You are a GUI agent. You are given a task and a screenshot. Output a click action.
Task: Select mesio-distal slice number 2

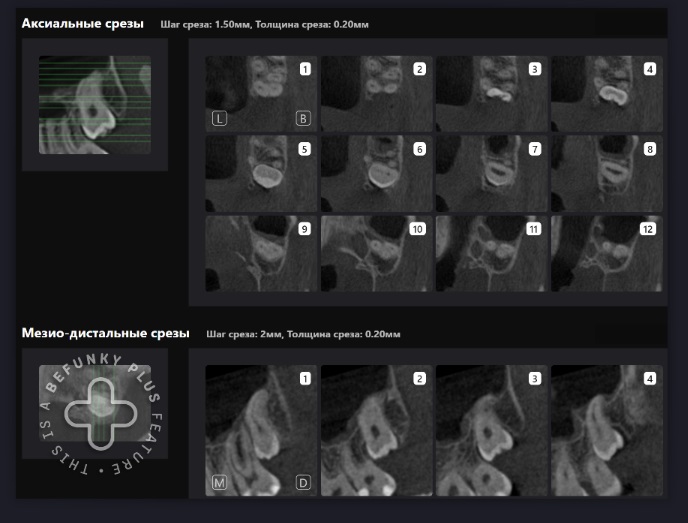coord(376,430)
